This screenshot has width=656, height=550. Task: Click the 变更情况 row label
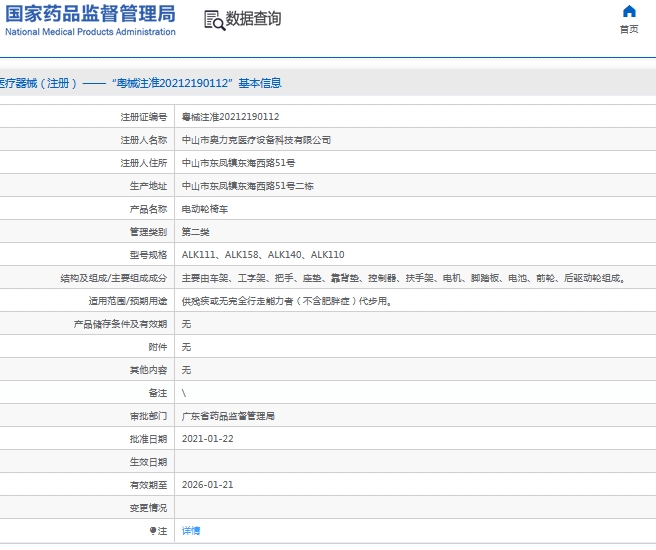point(149,508)
